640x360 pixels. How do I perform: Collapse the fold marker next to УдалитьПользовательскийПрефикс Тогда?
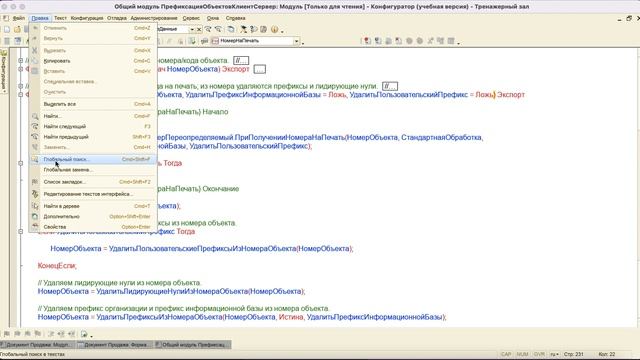21,231
